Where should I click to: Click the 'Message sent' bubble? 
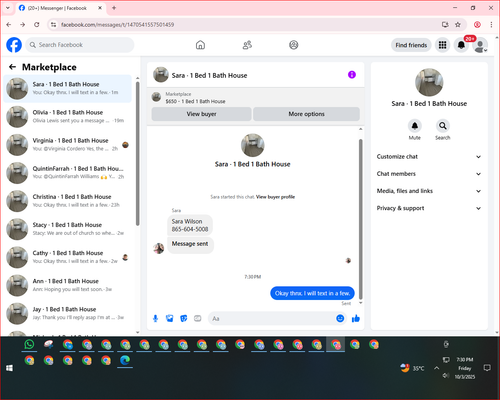(190, 244)
